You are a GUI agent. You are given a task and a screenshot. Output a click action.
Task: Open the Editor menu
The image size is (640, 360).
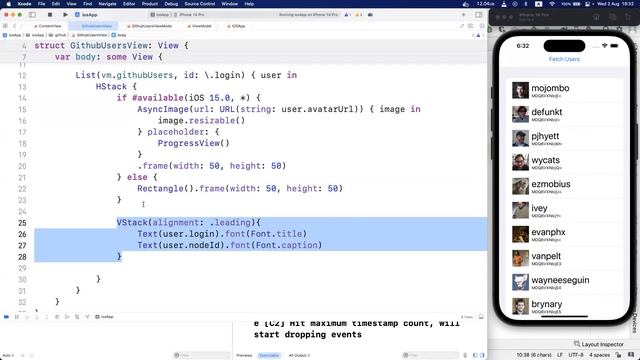pyautogui.click(x=129, y=4)
